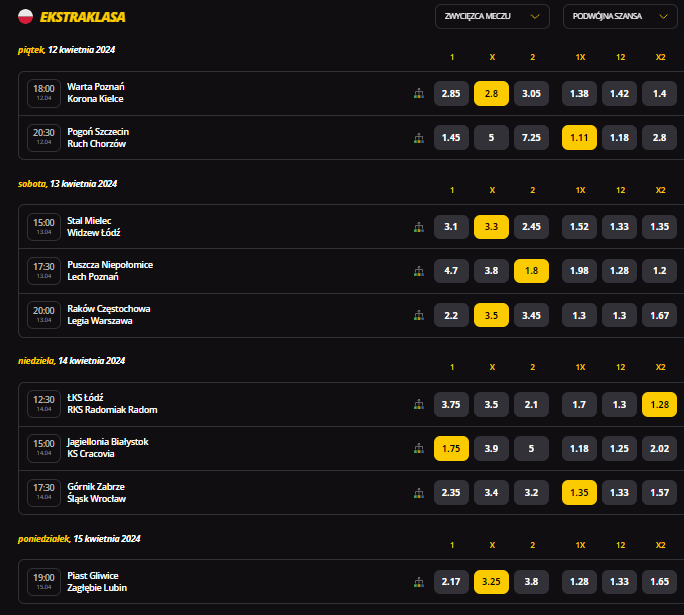Select 7.25 odds for Ruch Chorzów win
Screen dimensions: 684x615
(531, 138)
